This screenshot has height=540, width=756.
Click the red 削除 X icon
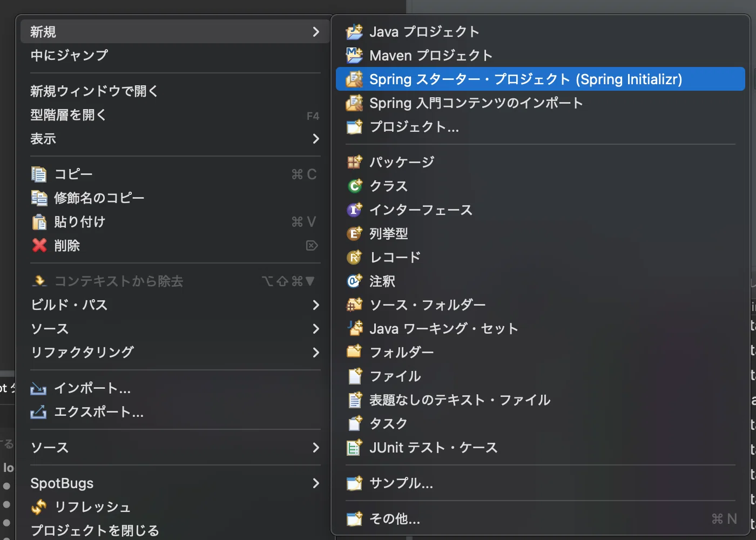(x=39, y=245)
